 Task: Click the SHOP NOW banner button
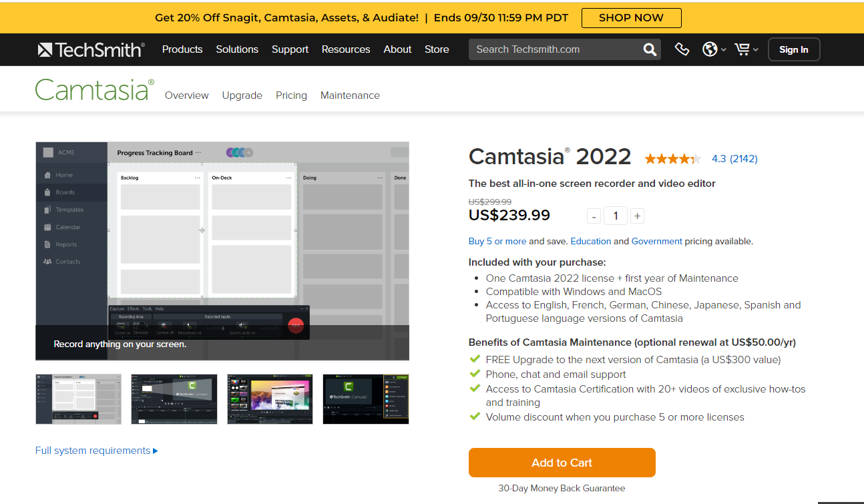click(631, 18)
